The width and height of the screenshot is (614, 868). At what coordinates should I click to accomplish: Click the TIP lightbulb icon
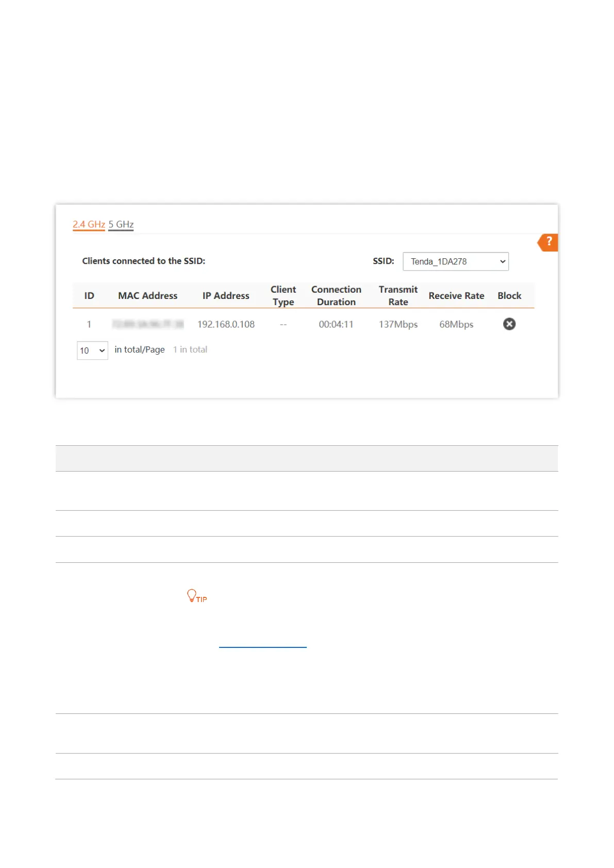(196, 596)
